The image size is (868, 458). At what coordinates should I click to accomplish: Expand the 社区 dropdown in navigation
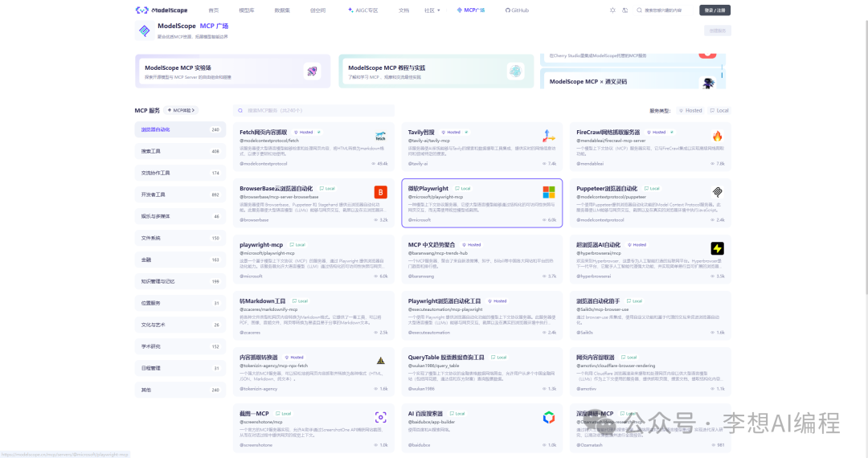[x=432, y=10]
